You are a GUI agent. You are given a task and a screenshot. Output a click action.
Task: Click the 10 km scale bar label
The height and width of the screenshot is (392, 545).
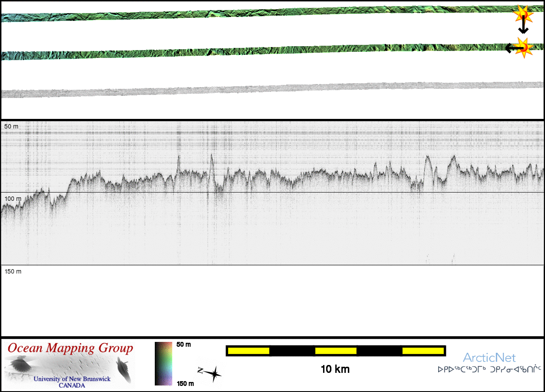(x=335, y=369)
